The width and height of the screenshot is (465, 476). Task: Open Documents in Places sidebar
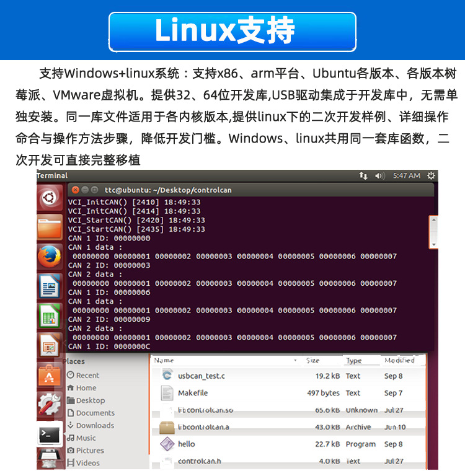[91, 413]
